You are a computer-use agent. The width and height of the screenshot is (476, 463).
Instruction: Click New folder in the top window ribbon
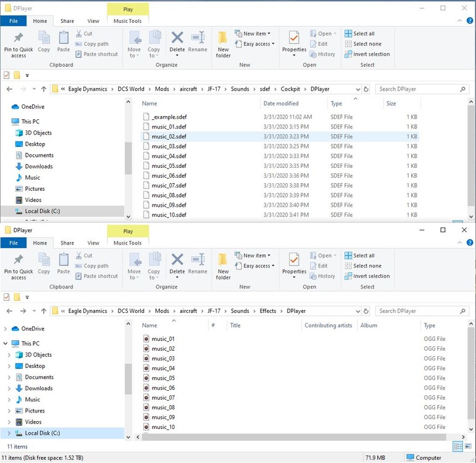(x=223, y=44)
